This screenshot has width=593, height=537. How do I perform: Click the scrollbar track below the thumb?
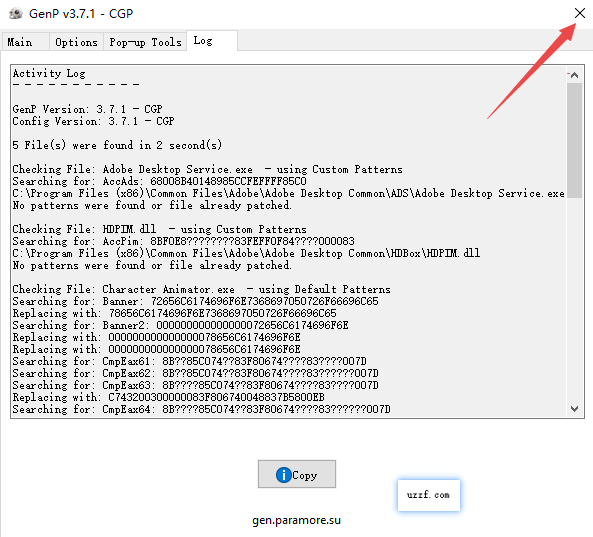point(574,300)
